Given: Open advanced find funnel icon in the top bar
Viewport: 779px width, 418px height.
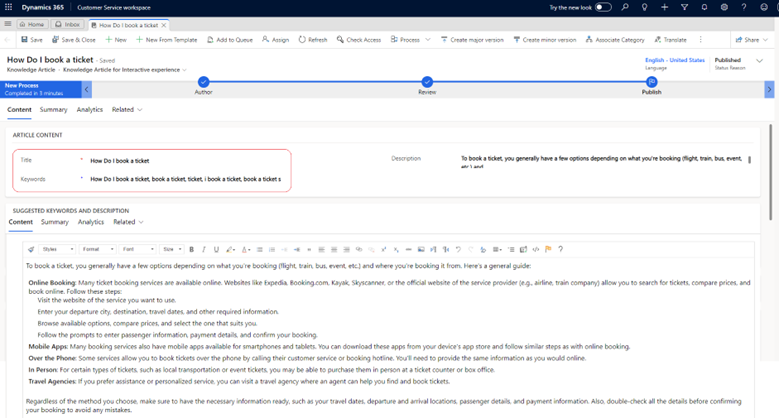Looking at the screenshot, I should (684, 7).
